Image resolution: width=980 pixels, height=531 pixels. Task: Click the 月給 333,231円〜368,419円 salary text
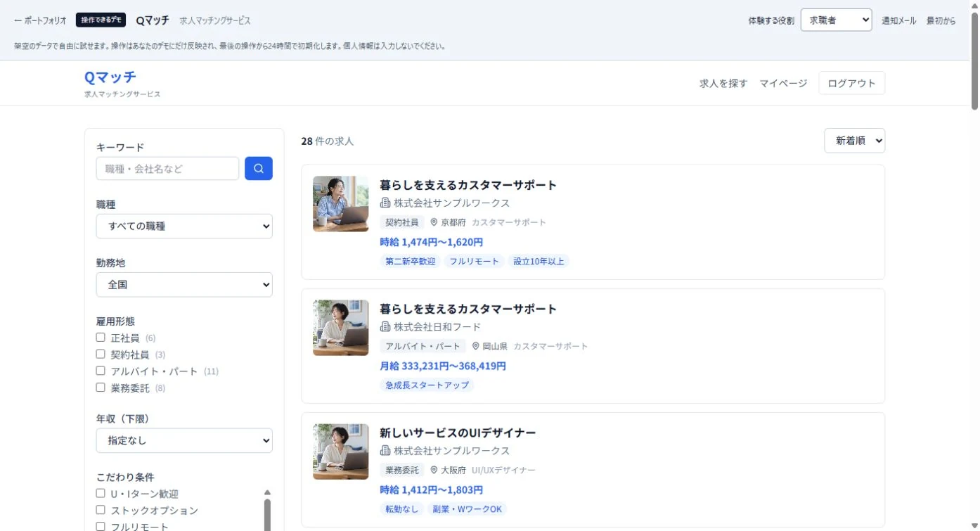[x=443, y=366]
